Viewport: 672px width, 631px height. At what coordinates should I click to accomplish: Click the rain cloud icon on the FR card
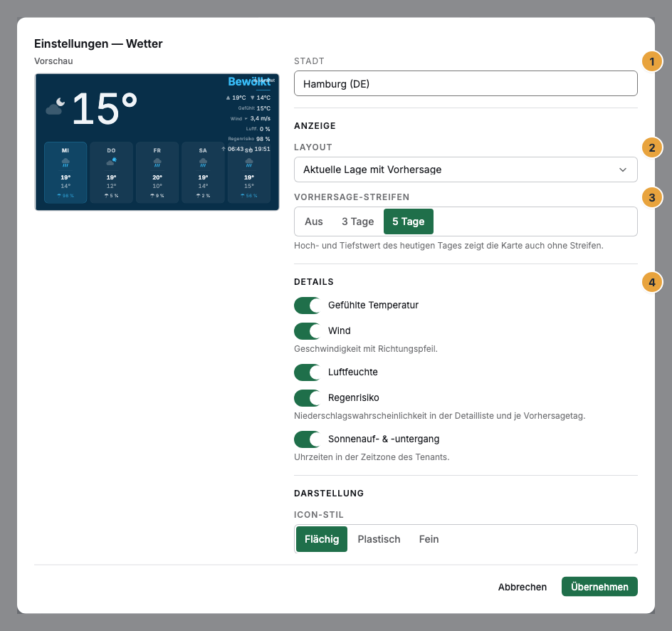pos(157,163)
